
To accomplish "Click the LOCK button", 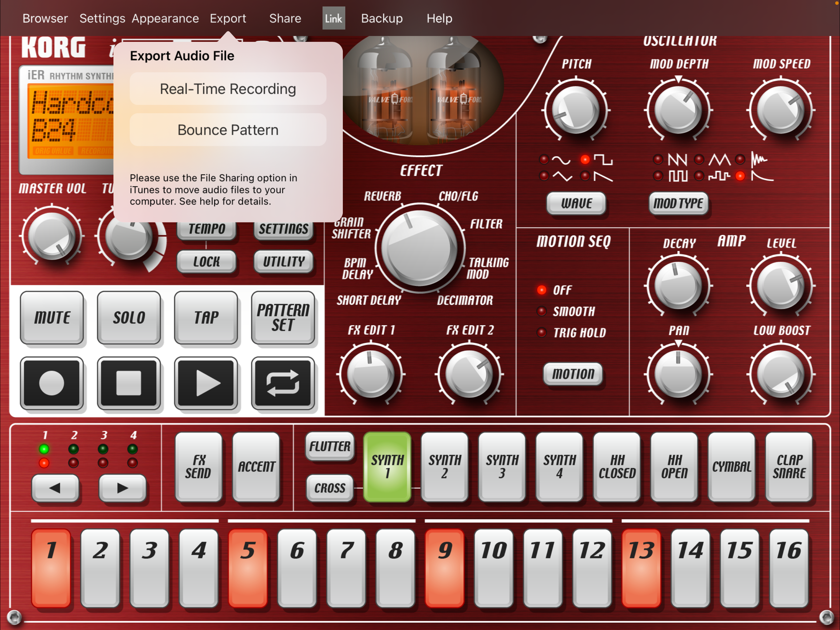I will [x=206, y=261].
